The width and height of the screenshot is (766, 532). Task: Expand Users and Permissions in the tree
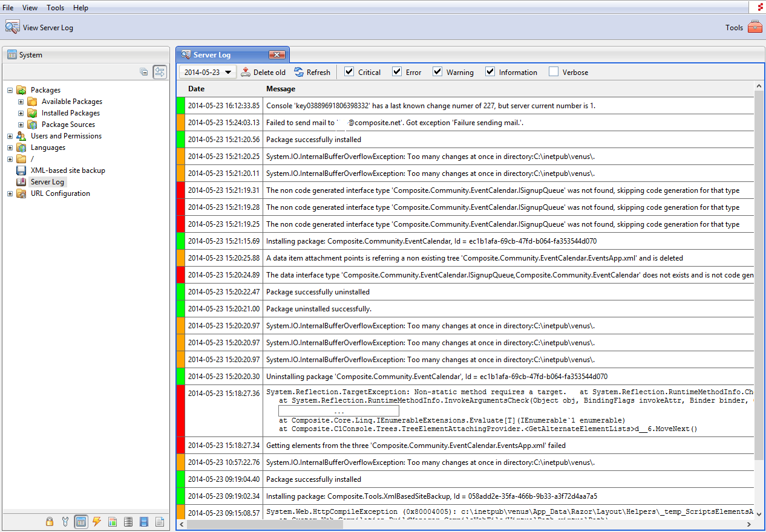(8, 135)
